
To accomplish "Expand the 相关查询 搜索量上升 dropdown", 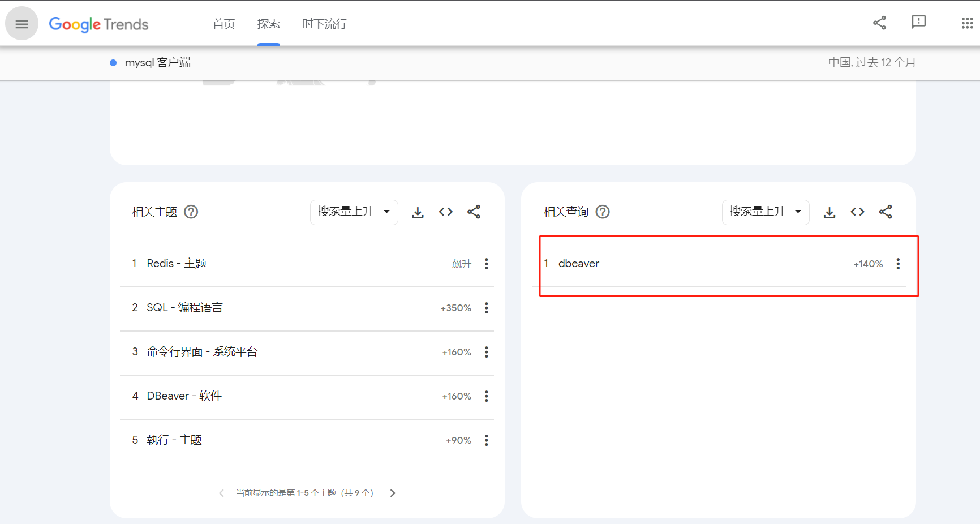I will click(x=766, y=212).
